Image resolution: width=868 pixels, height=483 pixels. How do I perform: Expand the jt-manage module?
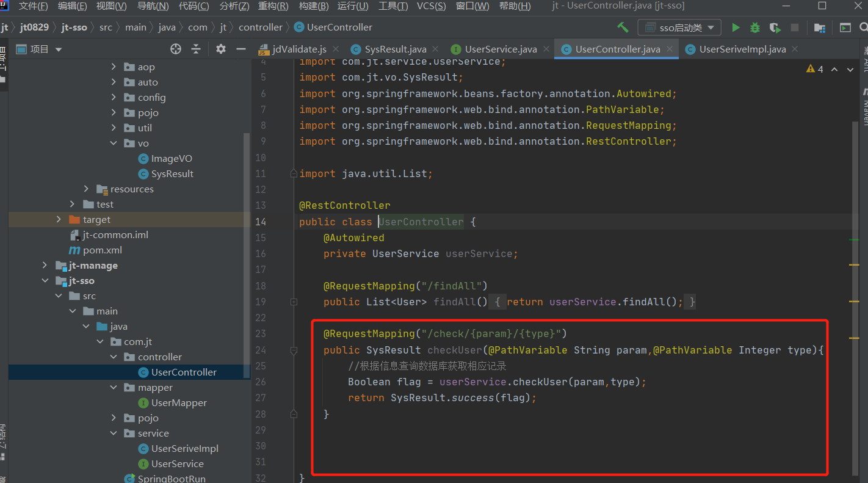pyautogui.click(x=45, y=265)
